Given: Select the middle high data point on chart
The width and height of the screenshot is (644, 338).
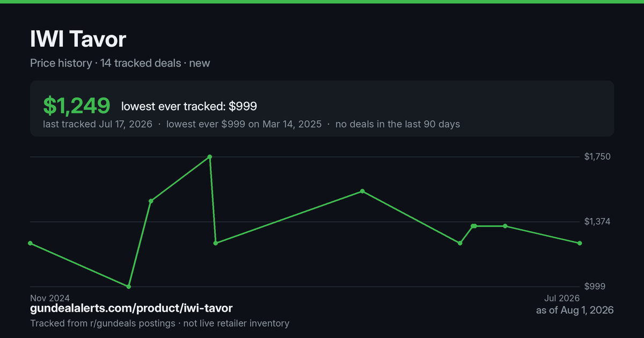Looking at the screenshot, I should pos(362,191).
